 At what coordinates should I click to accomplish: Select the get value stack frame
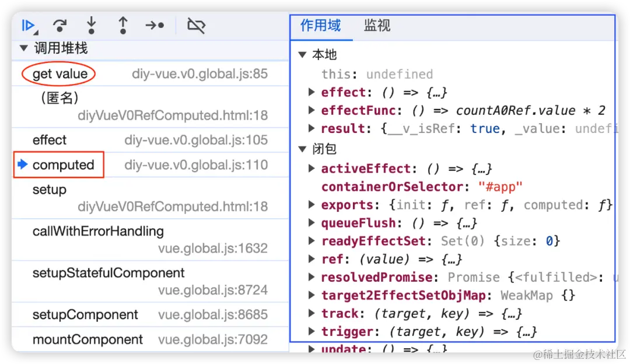coord(150,74)
